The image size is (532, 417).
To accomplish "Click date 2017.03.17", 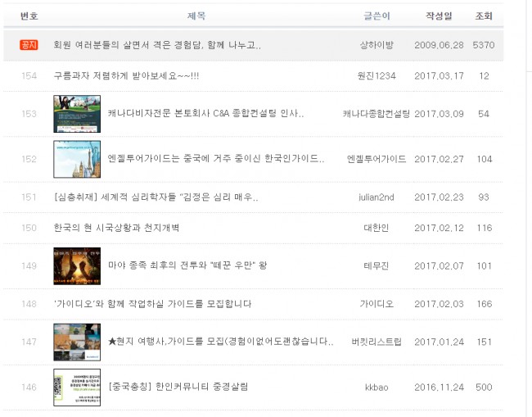I will [439, 75].
